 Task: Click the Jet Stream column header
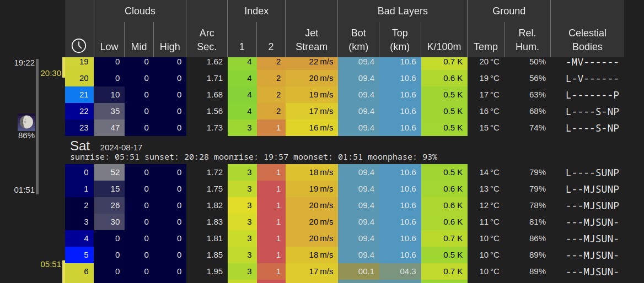tap(312, 40)
